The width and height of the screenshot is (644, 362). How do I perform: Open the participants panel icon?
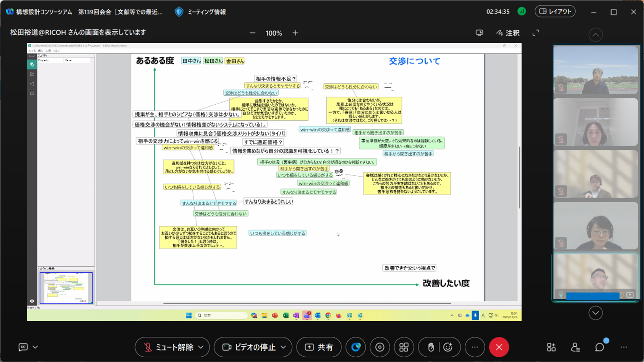575,347
